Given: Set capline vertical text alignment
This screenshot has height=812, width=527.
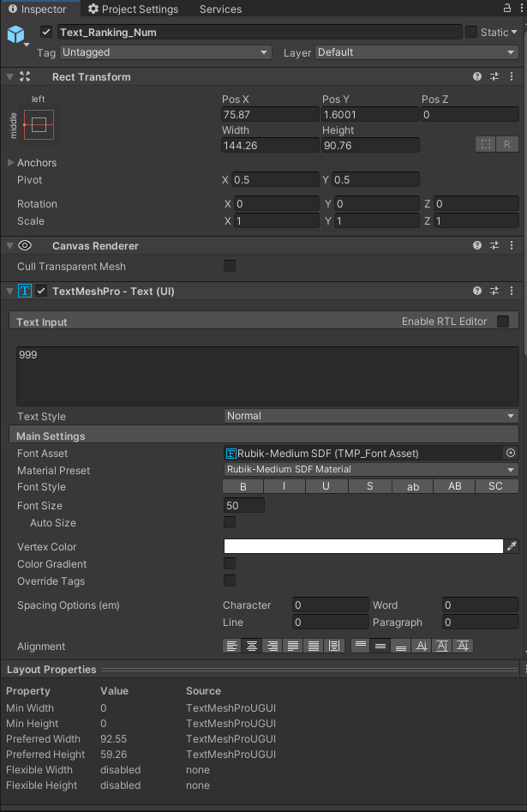Looking at the screenshot, I should [x=463, y=647].
